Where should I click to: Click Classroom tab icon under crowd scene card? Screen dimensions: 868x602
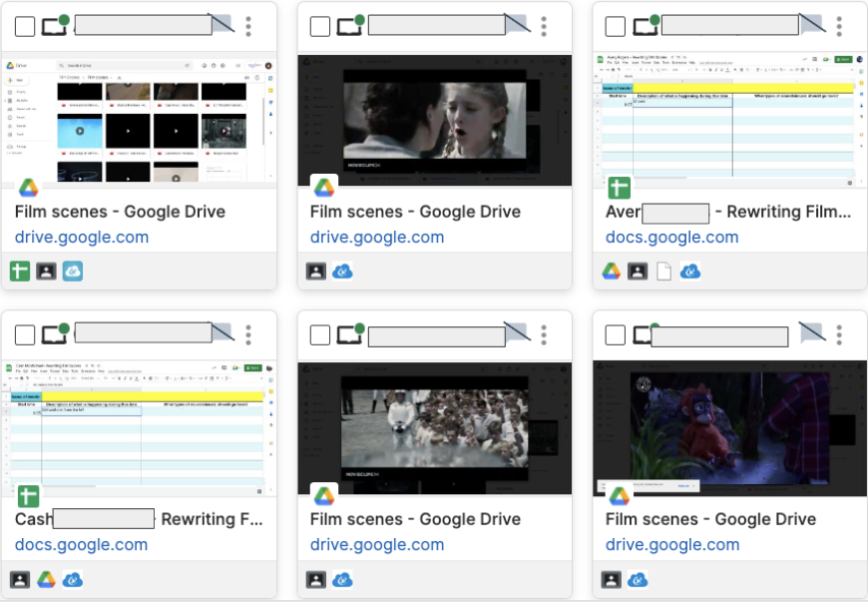(x=316, y=580)
